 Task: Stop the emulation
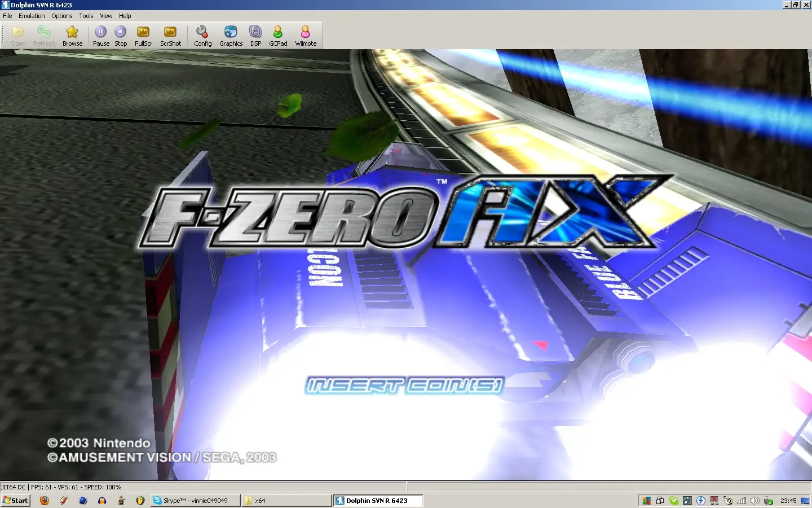tap(121, 36)
